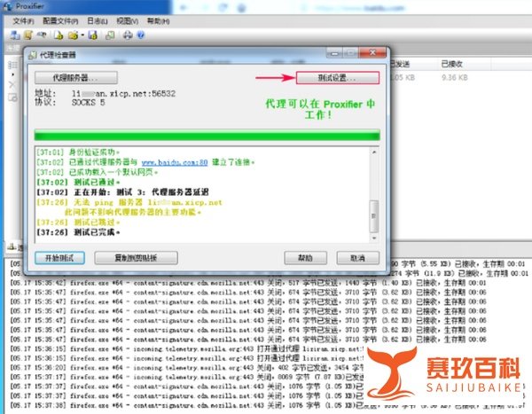Click the green test progress bar
Viewport: 532px width, 414px height.
tap(207, 135)
